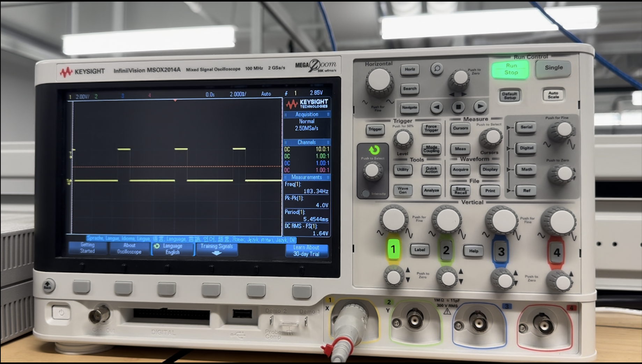Click the horizontal time scale knob
642x364 pixels.
379,81
